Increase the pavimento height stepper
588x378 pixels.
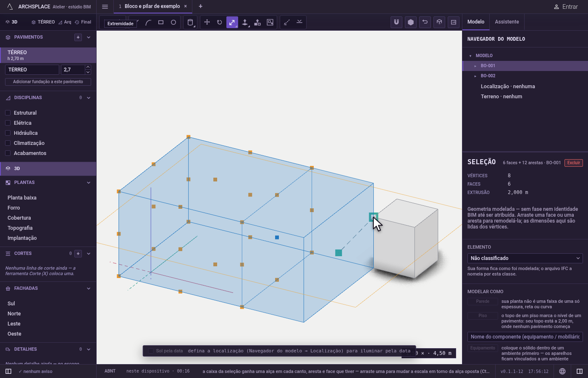click(88, 67)
